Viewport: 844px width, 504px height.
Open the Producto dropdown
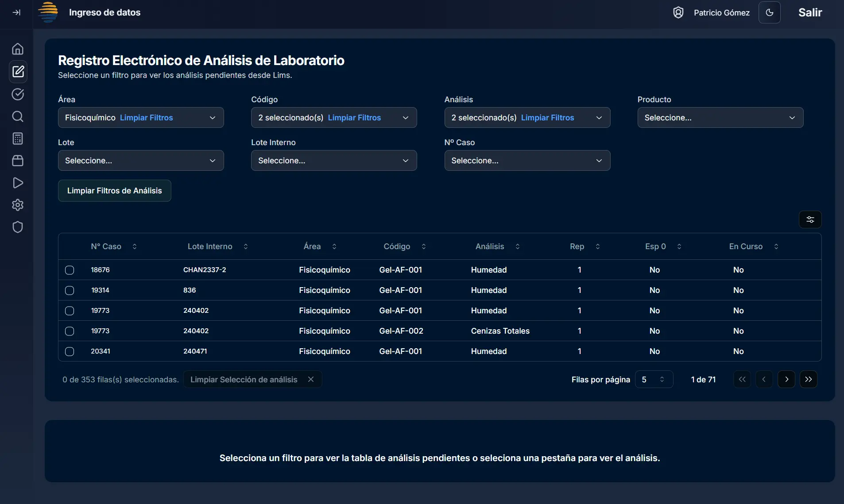coord(720,117)
